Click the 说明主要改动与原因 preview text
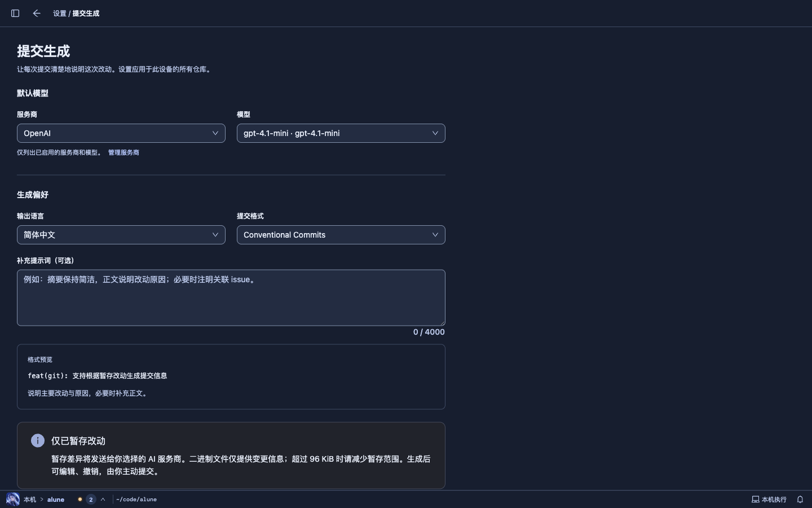This screenshot has width=812, height=508. [89, 393]
